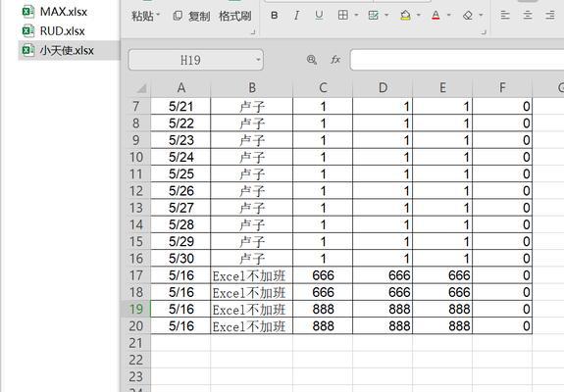Viewport: 564px width, 392px height.
Task: Open the font color dropdown arrow
Action: [x=449, y=16]
